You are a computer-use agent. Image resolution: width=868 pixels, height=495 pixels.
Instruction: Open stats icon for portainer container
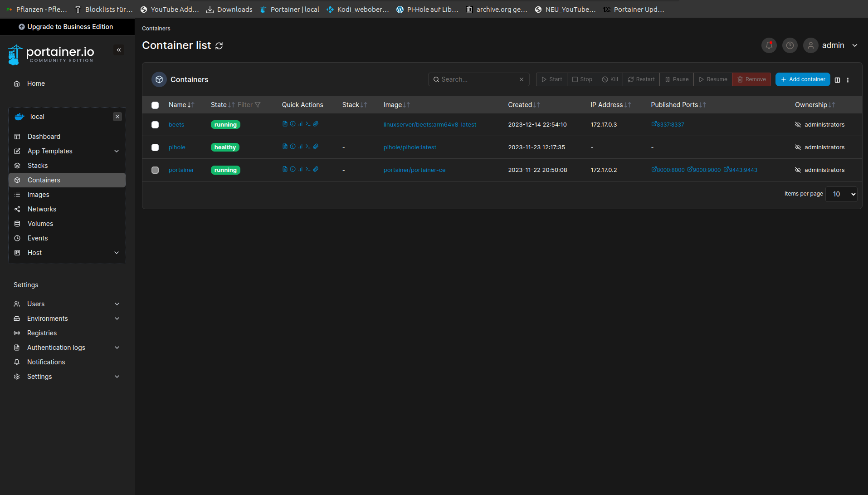pos(300,169)
